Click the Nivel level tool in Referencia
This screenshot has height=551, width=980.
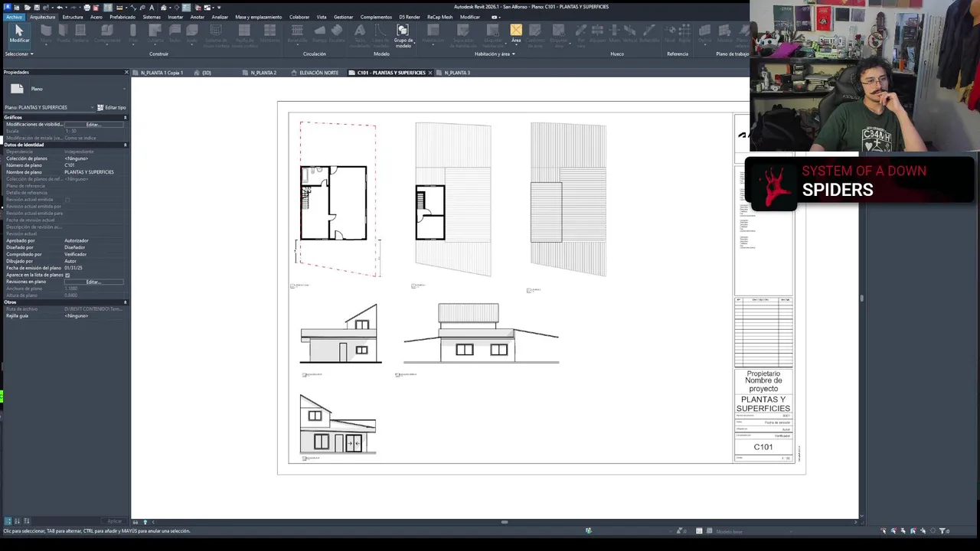[669, 34]
